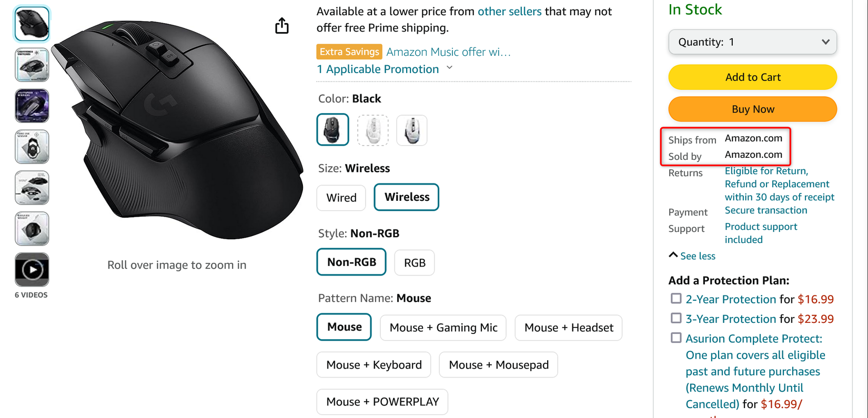Choose the Mouse + Gaming Mic pattern
Image resolution: width=868 pixels, height=418 pixels.
[x=442, y=327]
